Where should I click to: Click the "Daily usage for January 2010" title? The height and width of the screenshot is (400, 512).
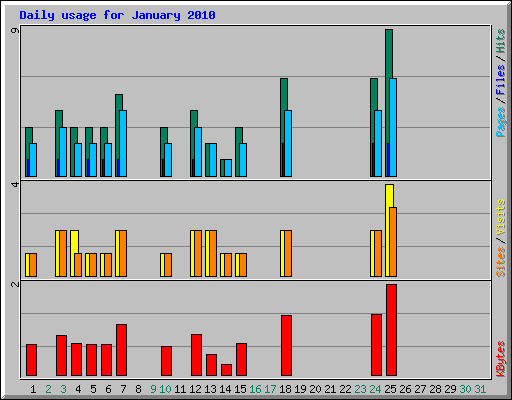coord(117,15)
